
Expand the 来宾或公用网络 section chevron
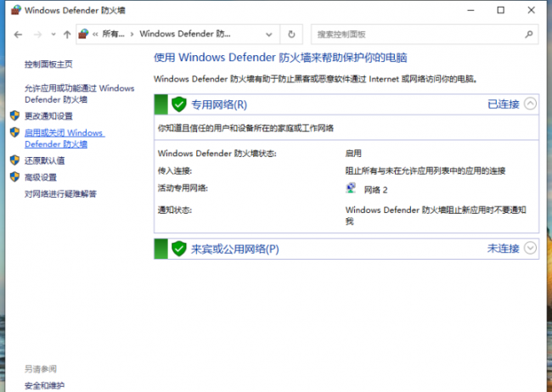pyautogui.click(x=530, y=248)
